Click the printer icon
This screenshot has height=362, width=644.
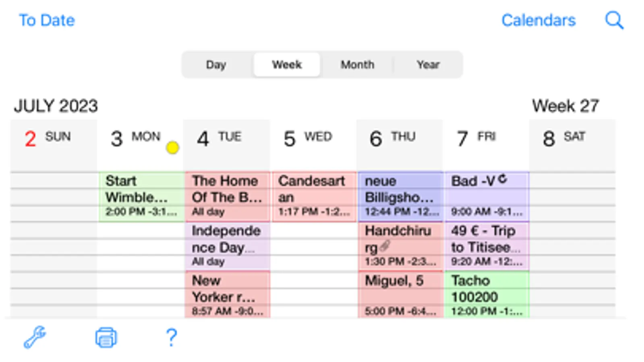pyautogui.click(x=106, y=337)
